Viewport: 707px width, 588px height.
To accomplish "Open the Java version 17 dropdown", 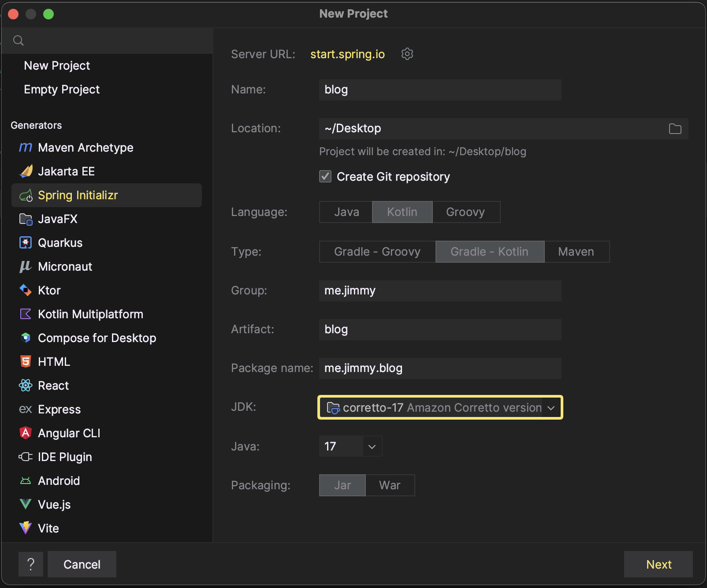I will pos(350,447).
